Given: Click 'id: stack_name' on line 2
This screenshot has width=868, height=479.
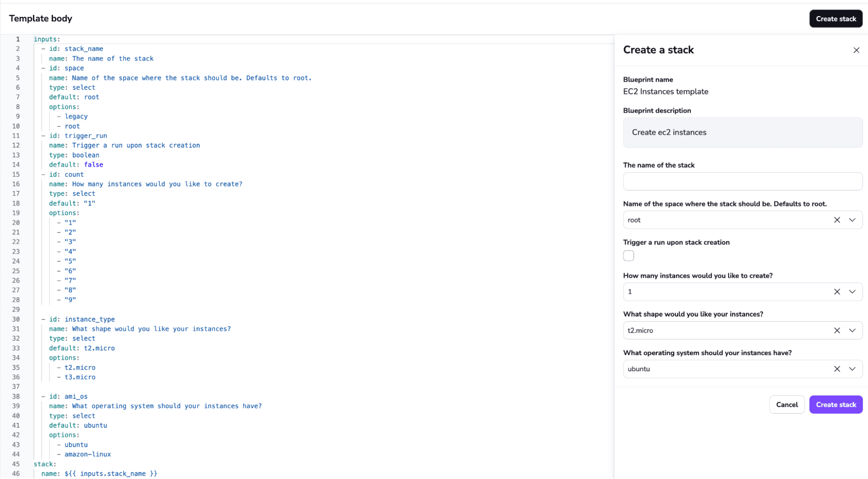Looking at the screenshot, I should [76, 49].
